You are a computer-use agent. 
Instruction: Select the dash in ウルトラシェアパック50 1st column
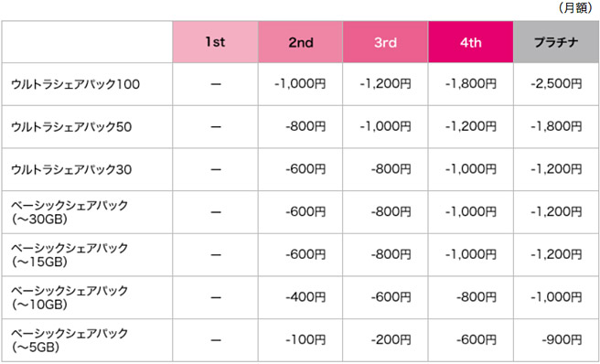coord(216,127)
